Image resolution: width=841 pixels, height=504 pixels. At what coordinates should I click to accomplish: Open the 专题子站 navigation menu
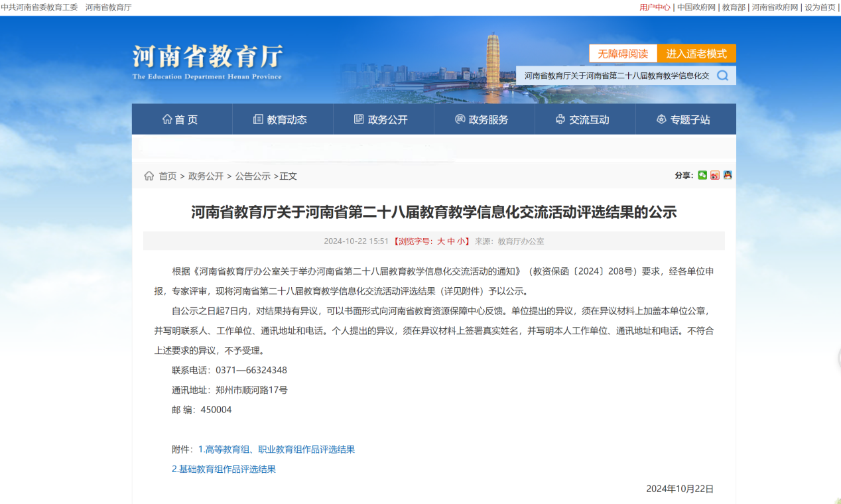point(684,119)
